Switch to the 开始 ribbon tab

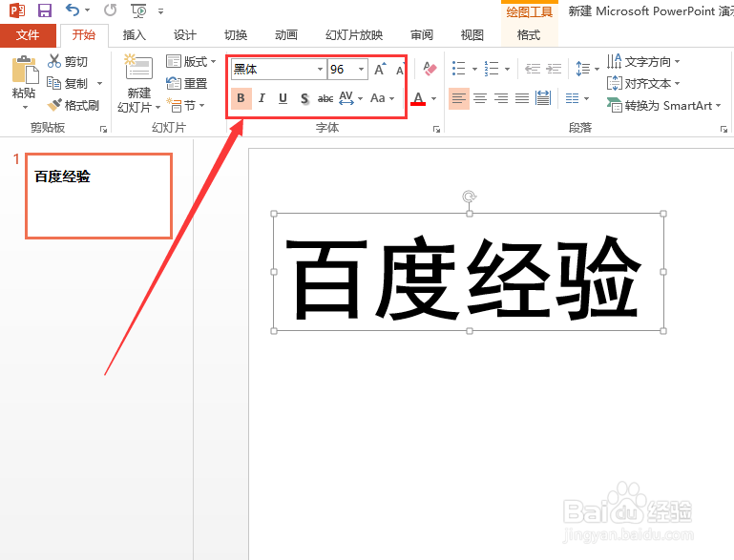[x=84, y=35]
